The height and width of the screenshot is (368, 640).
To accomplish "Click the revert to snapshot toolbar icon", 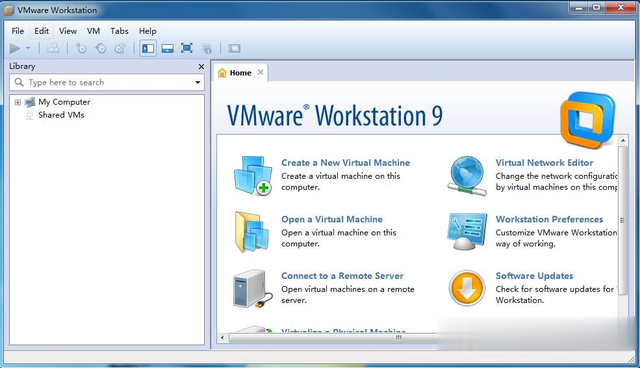I will tap(101, 49).
